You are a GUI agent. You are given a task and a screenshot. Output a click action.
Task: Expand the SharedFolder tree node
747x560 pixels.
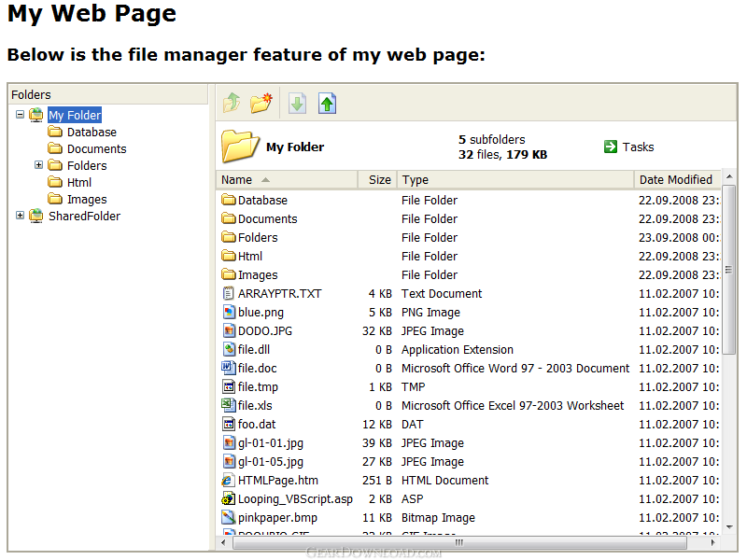click(21, 217)
